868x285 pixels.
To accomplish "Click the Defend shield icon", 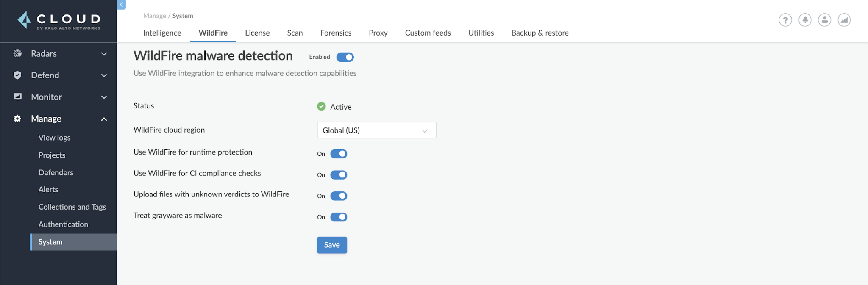I will (x=17, y=75).
